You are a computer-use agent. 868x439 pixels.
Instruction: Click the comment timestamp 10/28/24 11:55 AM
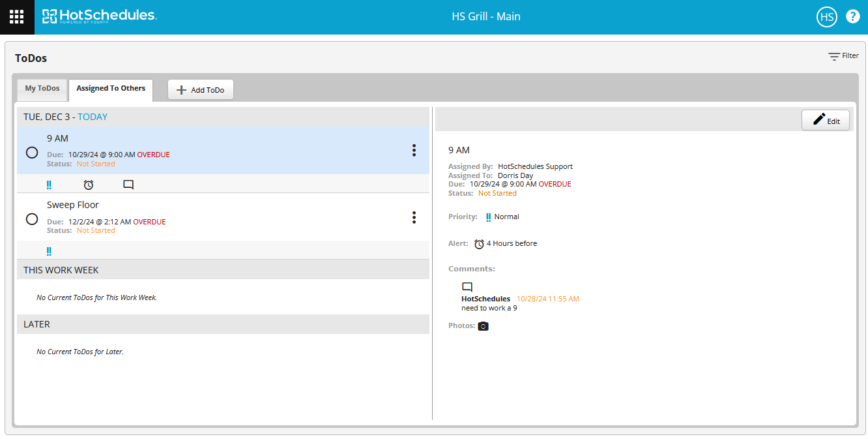pos(548,299)
